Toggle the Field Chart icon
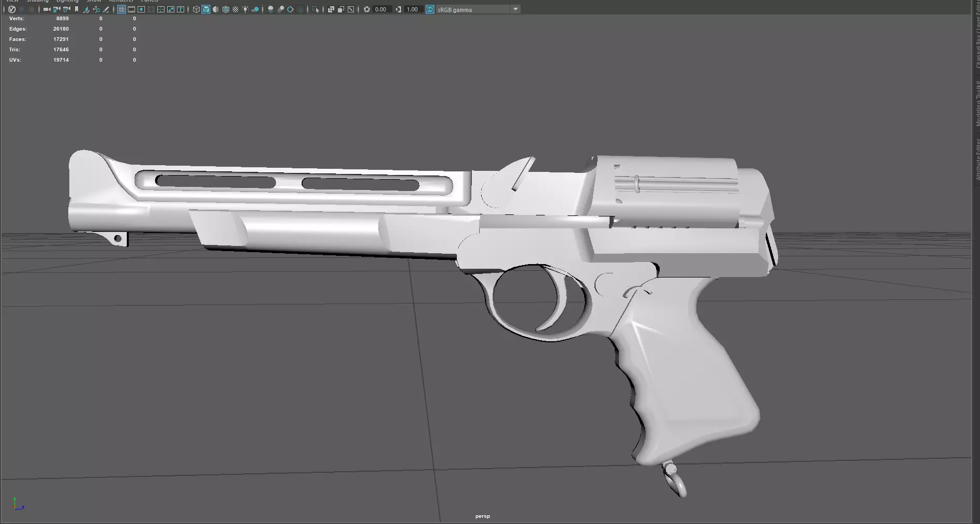This screenshot has width=980, height=524. click(x=161, y=9)
